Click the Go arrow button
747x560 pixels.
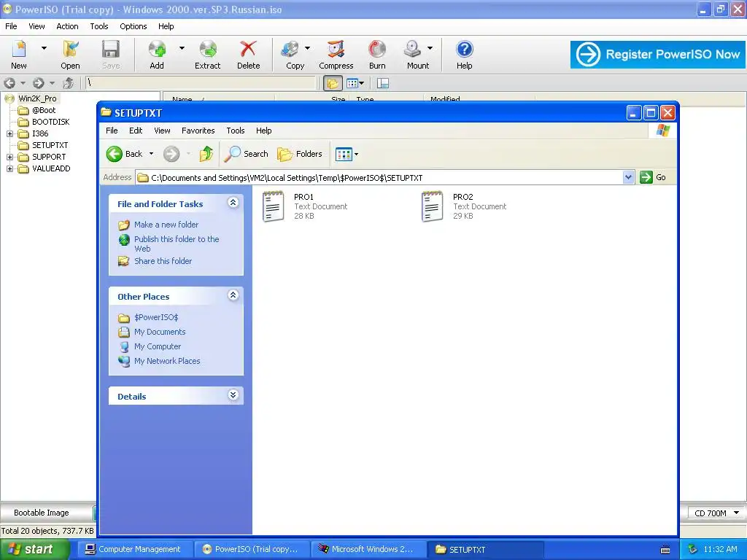point(653,177)
